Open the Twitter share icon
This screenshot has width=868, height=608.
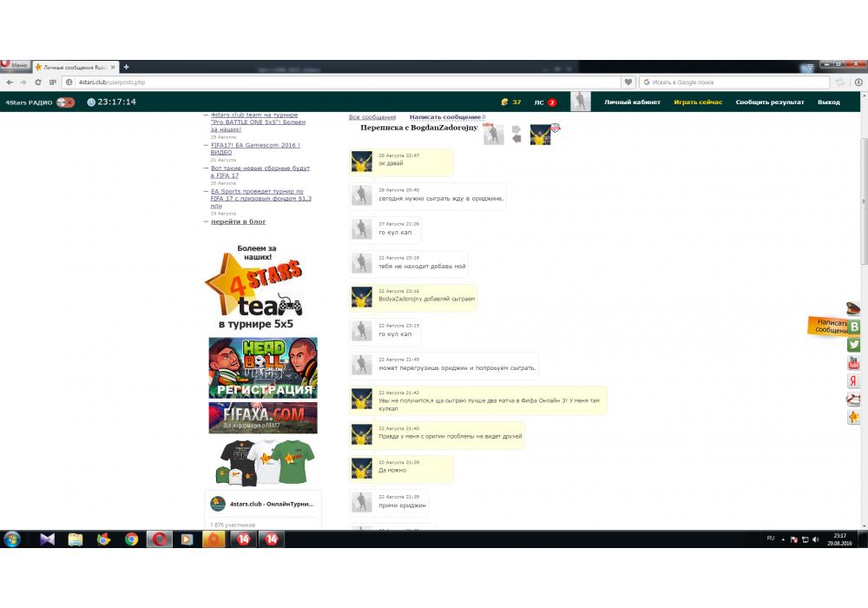click(854, 345)
